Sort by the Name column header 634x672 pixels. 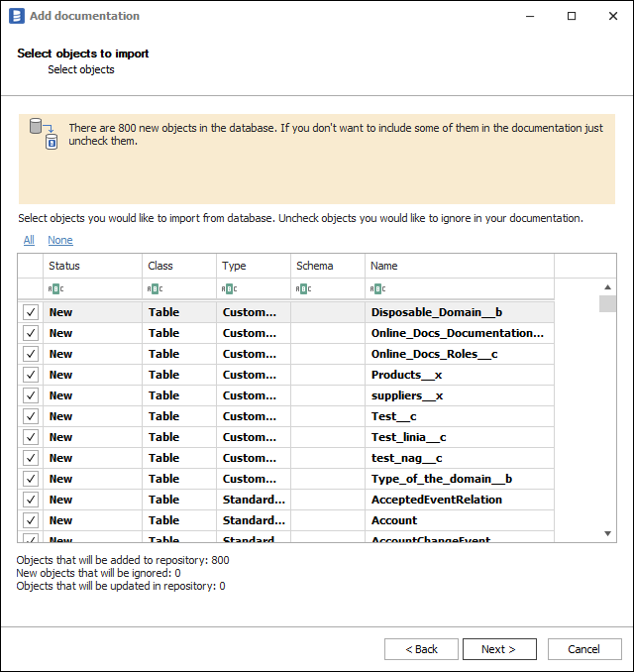point(459,266)
